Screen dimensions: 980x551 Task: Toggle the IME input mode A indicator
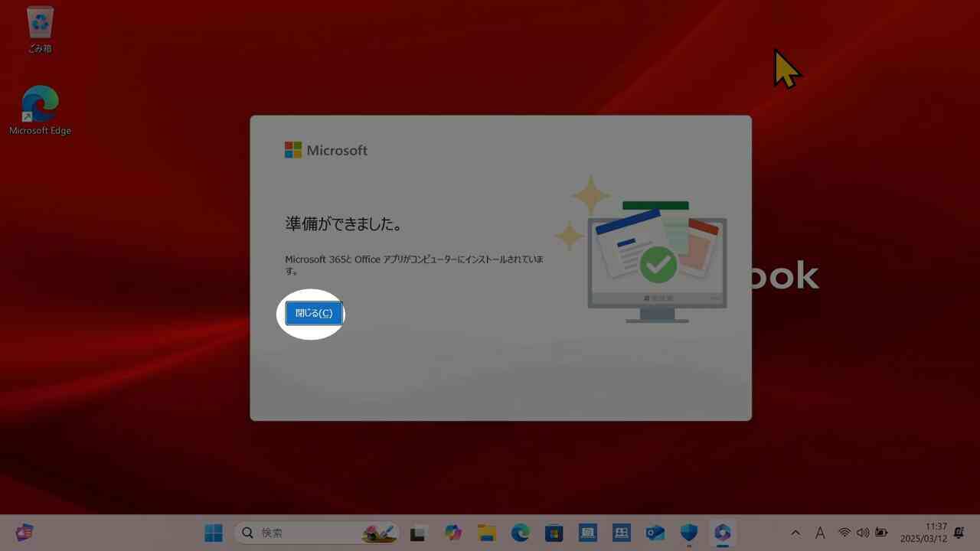tap(820, 533)
